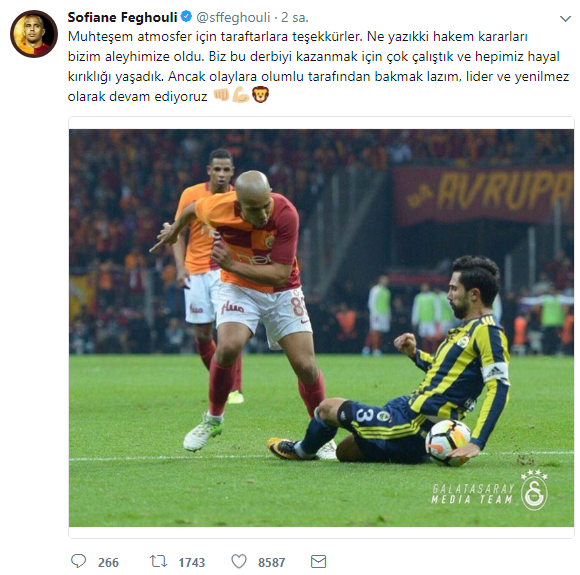
Task: Click the lion emoji in tweet
Action: [x=260, y=95]
